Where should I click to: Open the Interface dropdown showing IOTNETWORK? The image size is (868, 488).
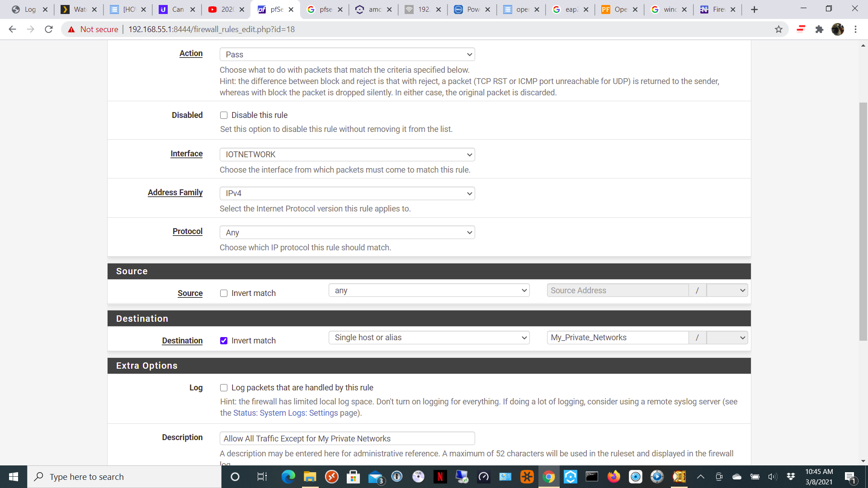tap(347, 155)
